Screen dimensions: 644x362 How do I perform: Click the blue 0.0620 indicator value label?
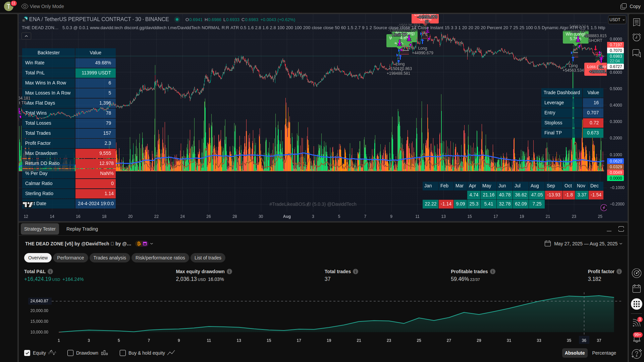pyautogui.click(x=616, y=161)
